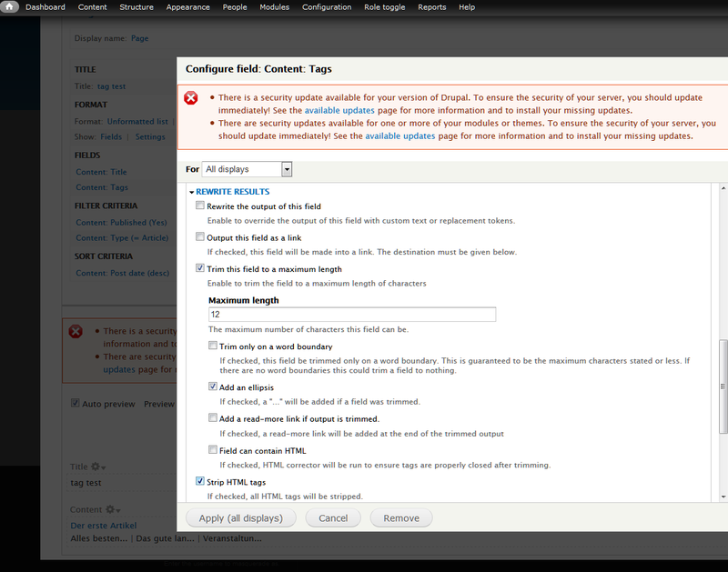
Task: Check Output this field as a link
Action: click(x=200, y=237)
